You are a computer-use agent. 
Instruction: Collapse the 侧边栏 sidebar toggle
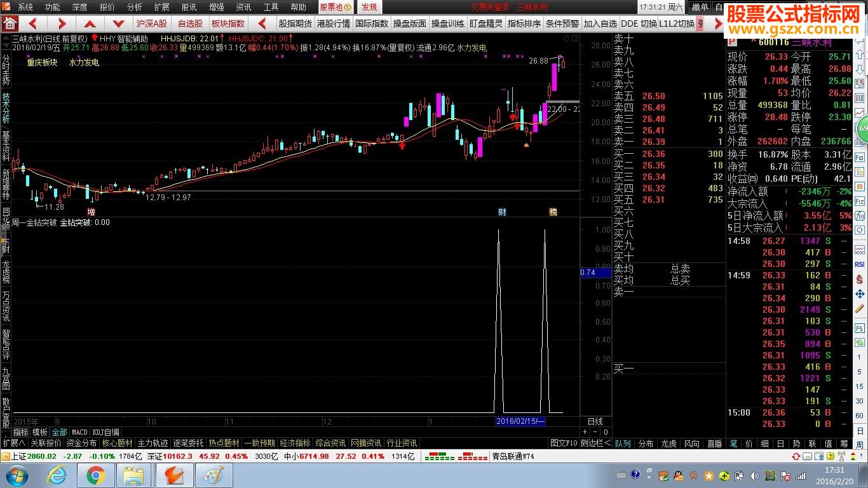(x=595, y=443)
